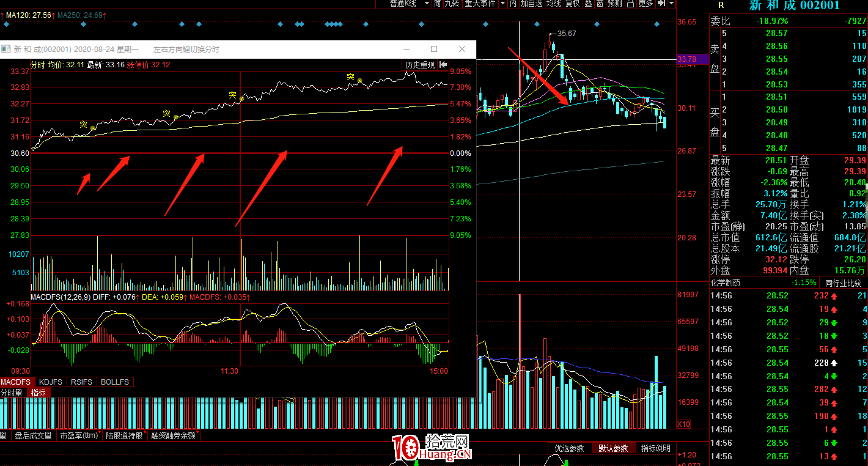Image resolution: width=868 pixels, height=466 pixels.
Task: Click the collapse arrow icon beside 历史重现
Action: click(x=443, y=65)
